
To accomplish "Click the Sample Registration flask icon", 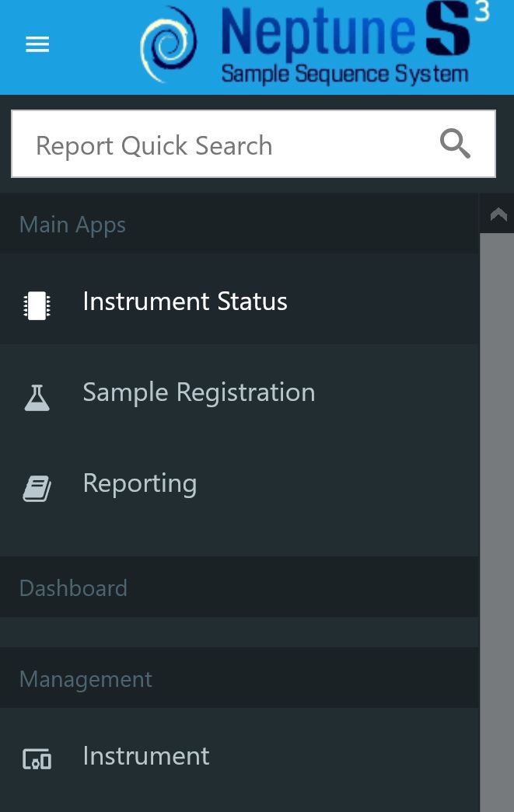I will point(37,397).
